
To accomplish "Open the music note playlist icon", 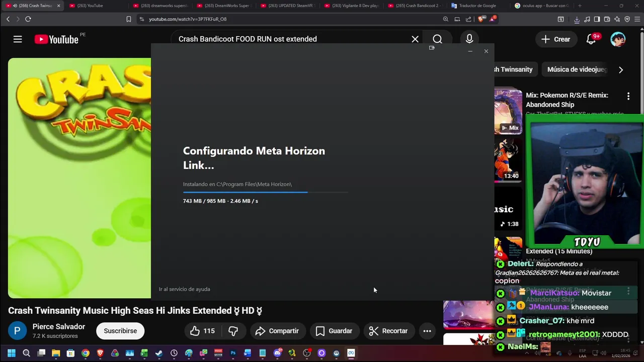I will 587,19.
